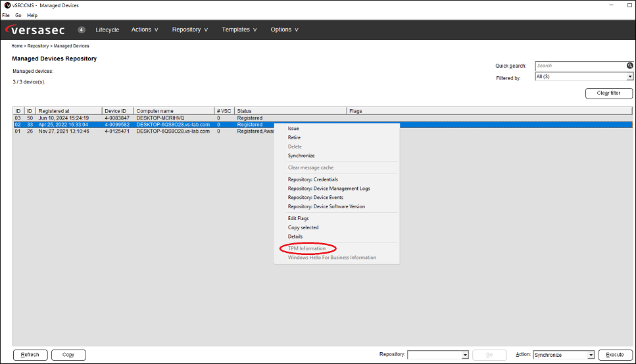Viewport: 636px width, 364px height.
Task: Expand the Templates menu
Action: point(239,30)
